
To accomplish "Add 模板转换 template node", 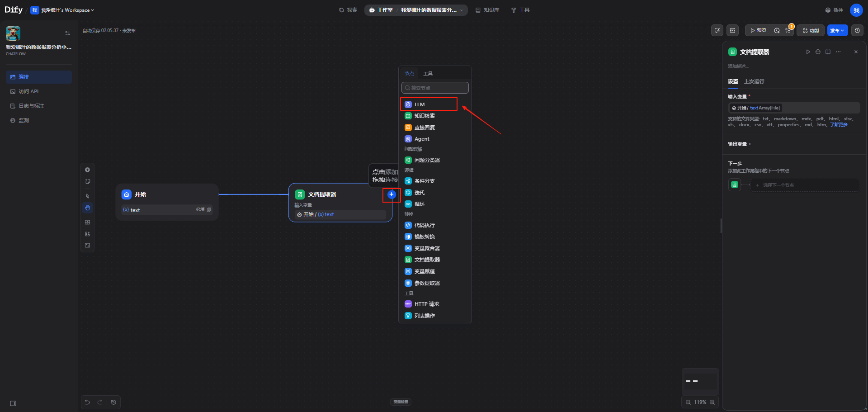I will (x=435, y=237).
